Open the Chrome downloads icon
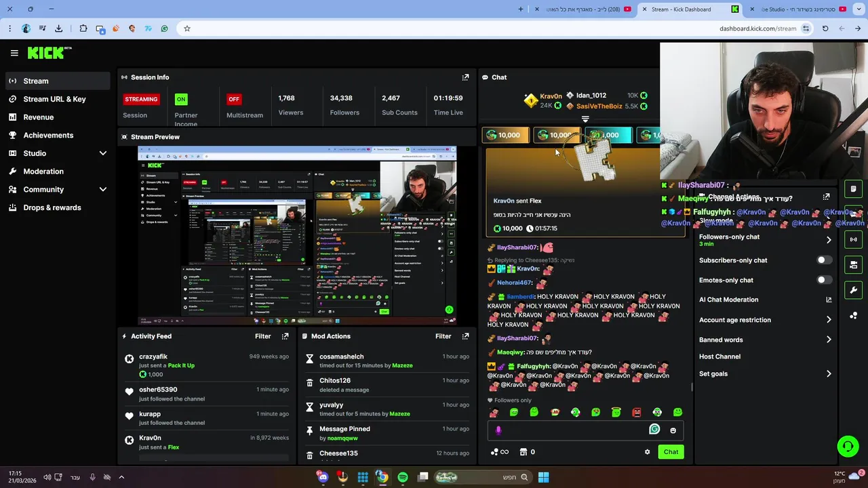 click(58, 28)
